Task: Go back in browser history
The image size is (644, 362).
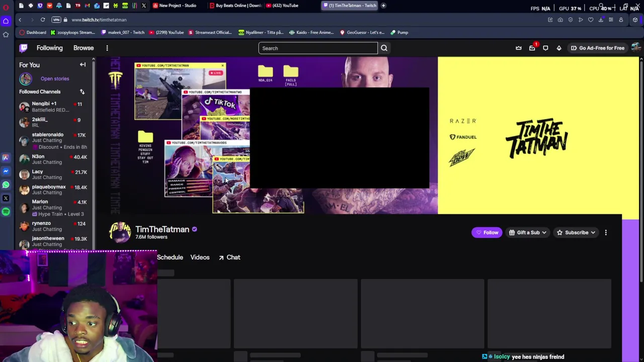Action: 20,20
